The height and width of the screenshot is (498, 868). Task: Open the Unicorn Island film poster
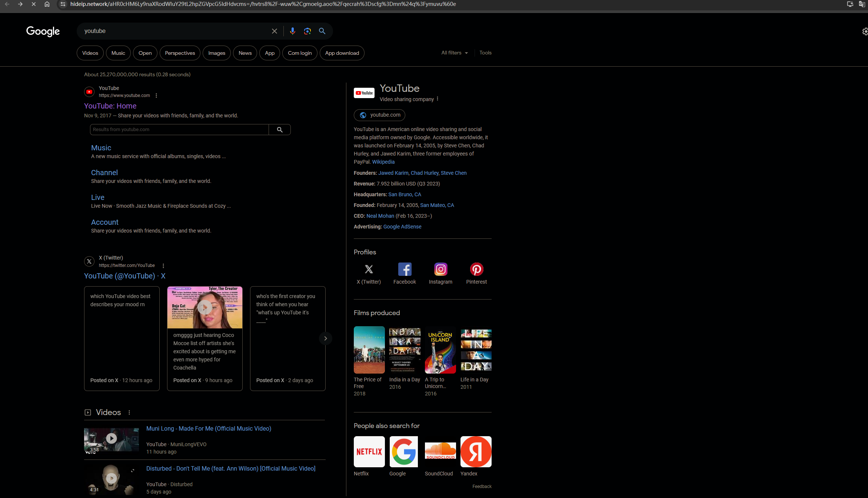[x=440, y=350]
